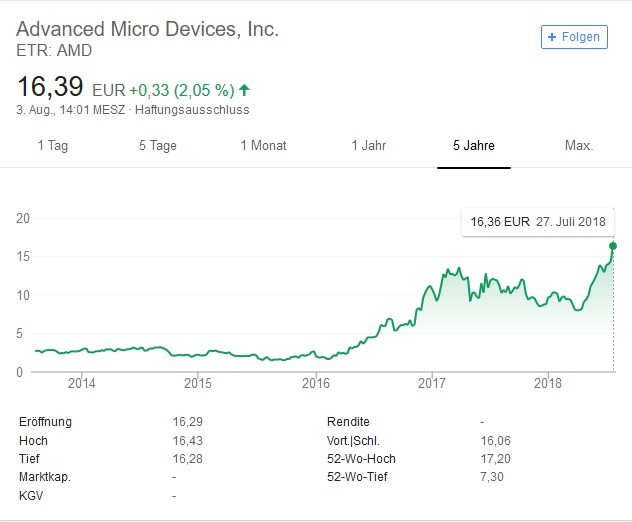Click the y-axis label 15
632x522 pixels.
[23, 256]
